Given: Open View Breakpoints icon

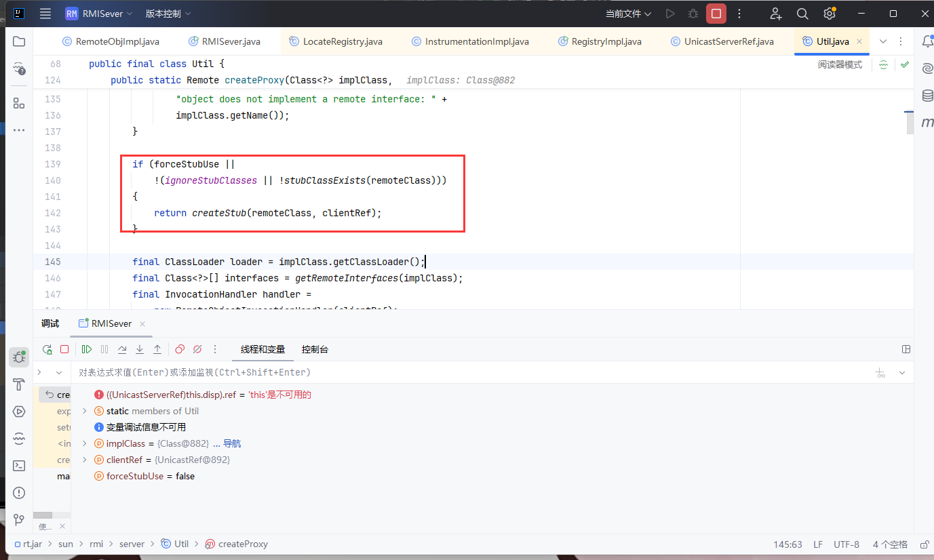Looking at the screenshot, I should [x=180, y=349].
